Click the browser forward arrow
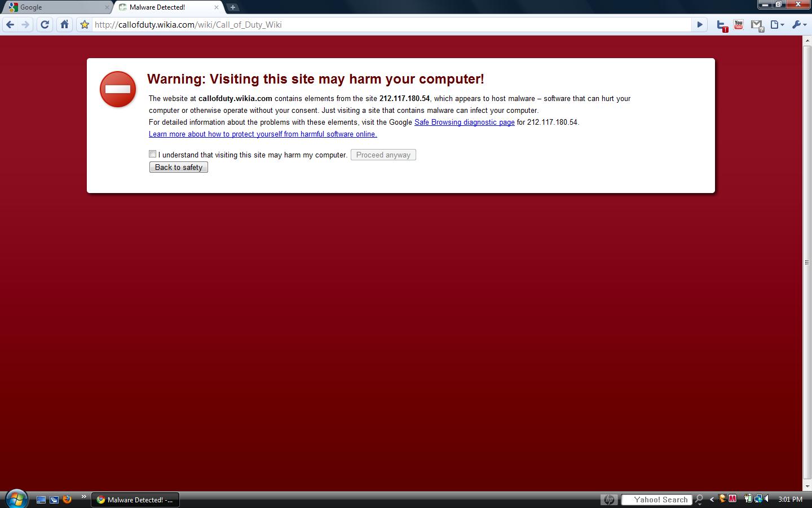 (25, 25)
